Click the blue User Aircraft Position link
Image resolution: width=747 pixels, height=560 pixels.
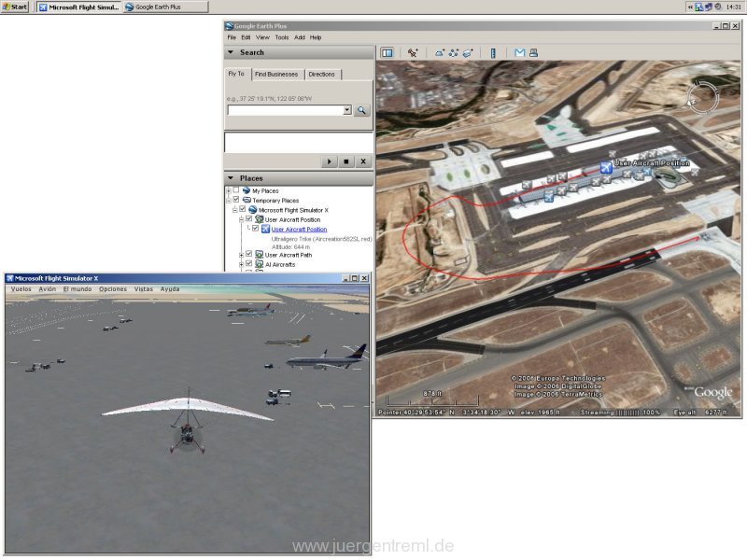299,230
